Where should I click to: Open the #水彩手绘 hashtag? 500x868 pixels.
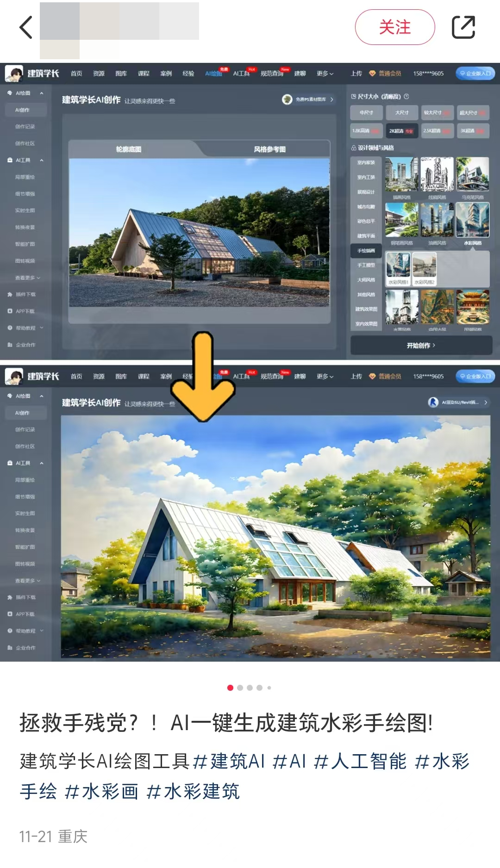click(x=443, y=761)
